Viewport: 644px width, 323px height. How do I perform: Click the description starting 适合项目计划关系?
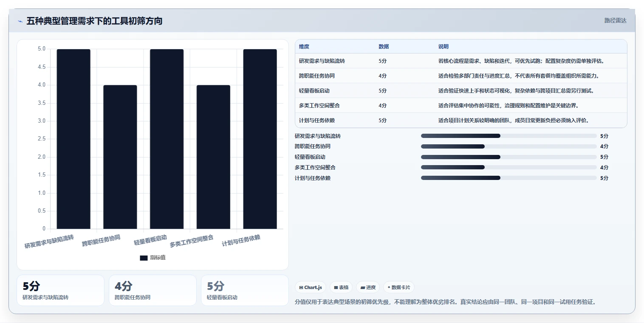coord(513,121)
